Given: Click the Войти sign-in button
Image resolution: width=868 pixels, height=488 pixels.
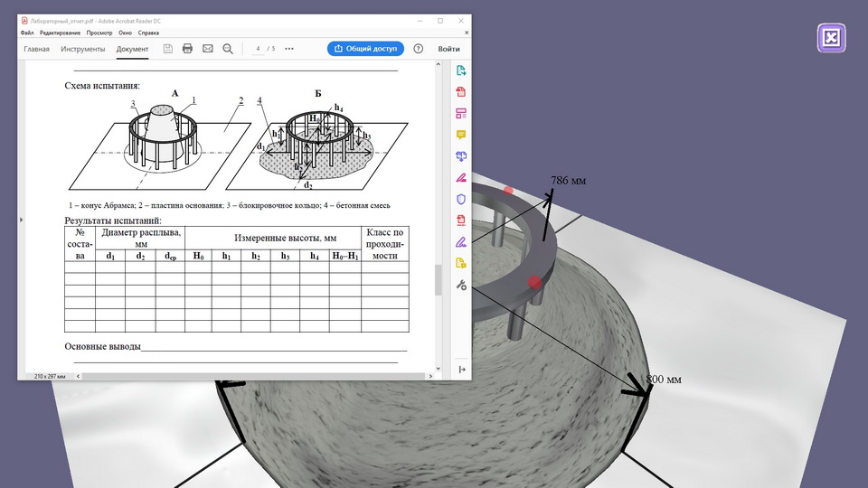Looking at the screenshot, I should 448,49.
